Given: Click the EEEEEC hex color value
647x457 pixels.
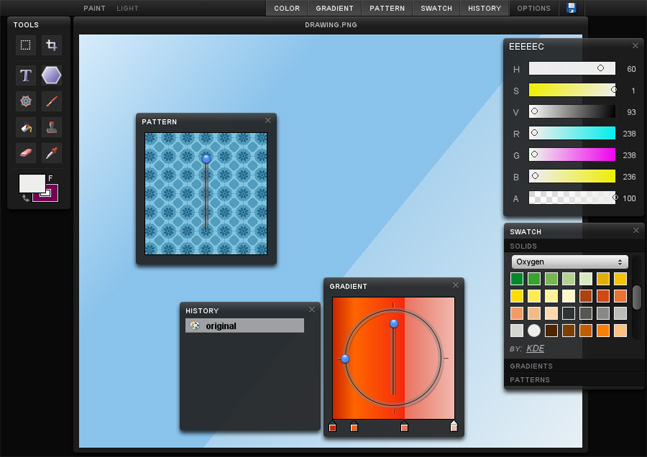Looking at the screenshot, I should [x=527, y=47].
